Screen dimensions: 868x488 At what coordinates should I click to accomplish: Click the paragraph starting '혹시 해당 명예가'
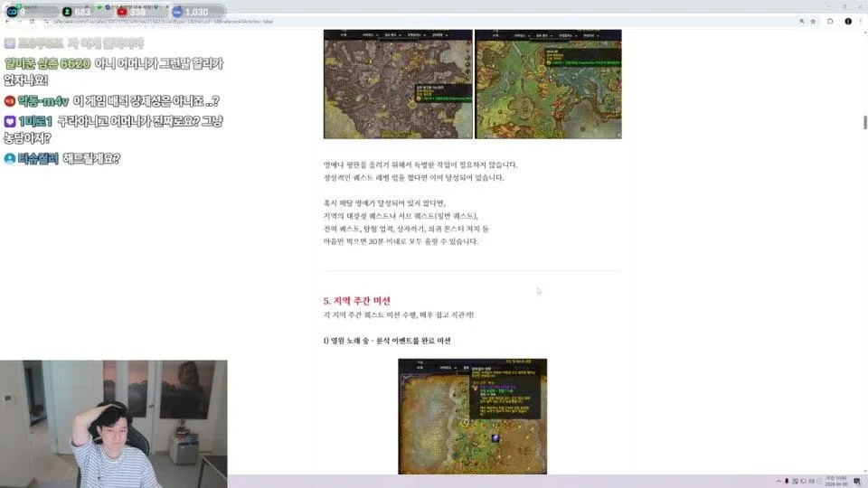point(406,222)
